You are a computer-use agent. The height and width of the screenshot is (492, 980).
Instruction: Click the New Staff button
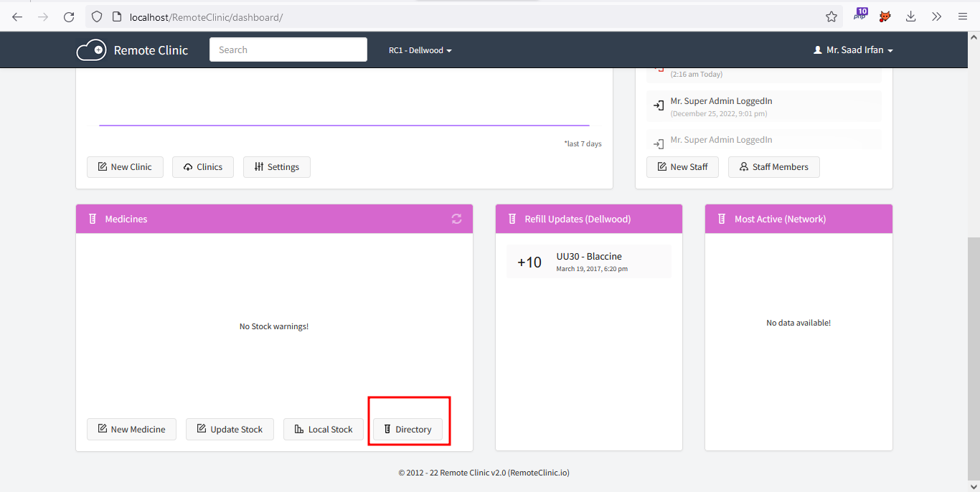click(682, 167)
